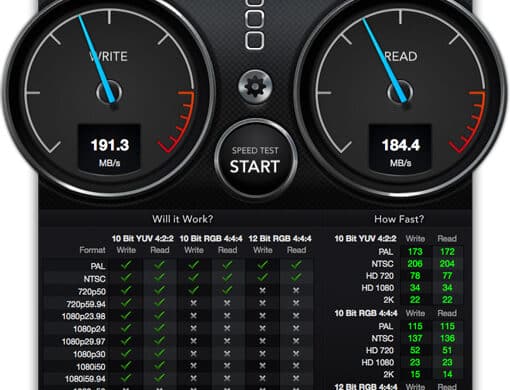Click 1080i50 10 Bit RGB Read cross

(x=227, y=366)
